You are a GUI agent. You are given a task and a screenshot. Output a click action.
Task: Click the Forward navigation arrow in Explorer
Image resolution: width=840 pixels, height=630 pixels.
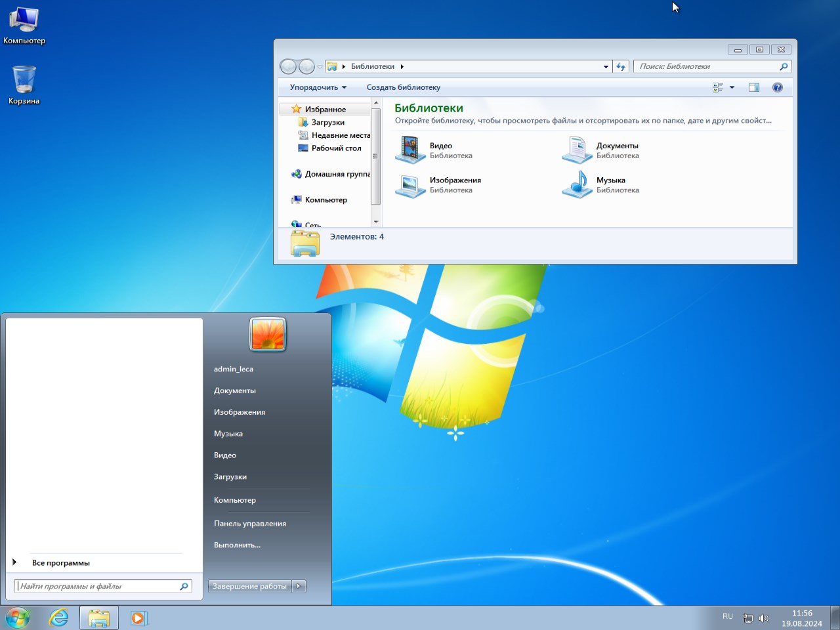tap(306, 66)
